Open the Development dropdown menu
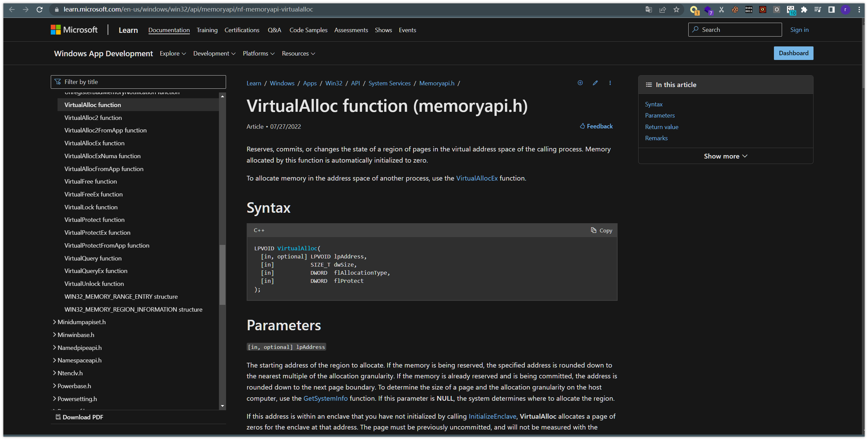868x440 pixels. click(215, 54)
